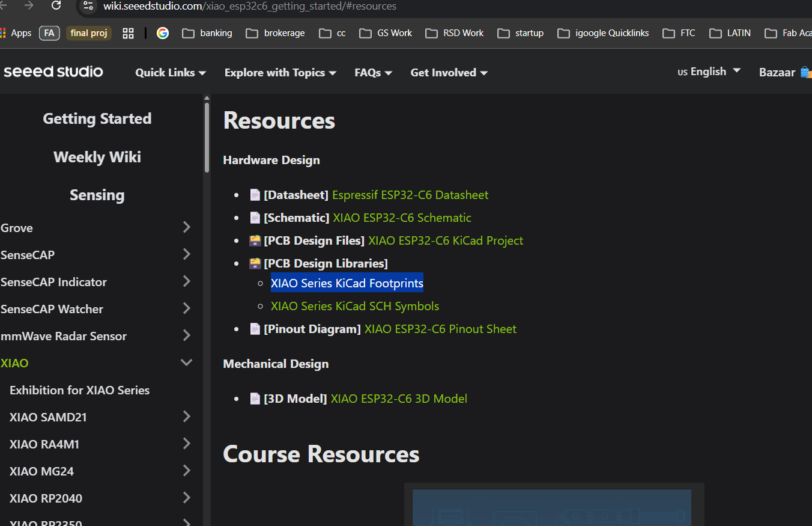Open the XIAO ESP32-C6 3D Model link
This screenshot has height=526, width=812.
click(x=399, y=399)
